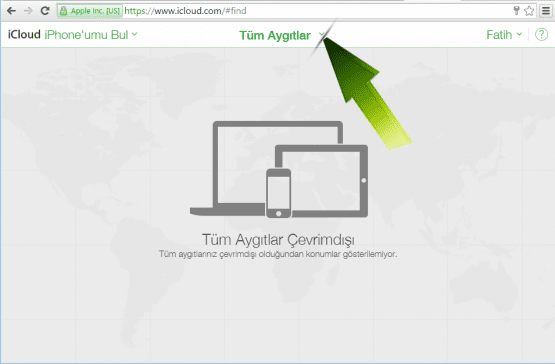The width and height of the screenshot is (555, 364).
Task: Go back to the previous page
Action: (x=11, y=11)
